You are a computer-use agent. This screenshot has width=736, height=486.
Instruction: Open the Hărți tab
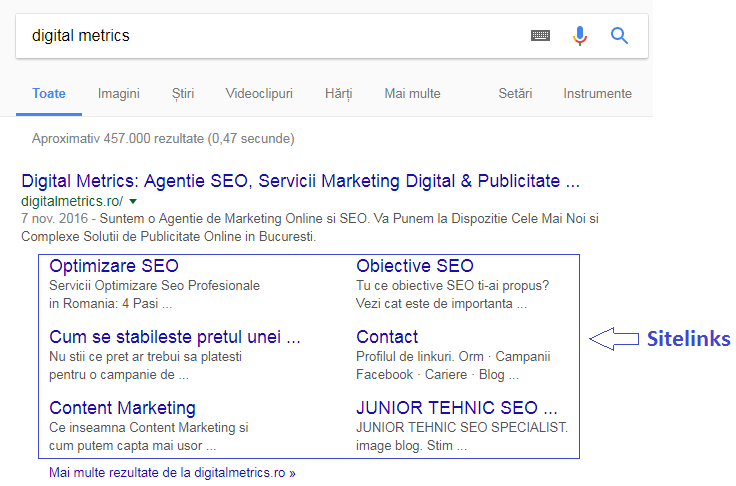coord(338,93)
